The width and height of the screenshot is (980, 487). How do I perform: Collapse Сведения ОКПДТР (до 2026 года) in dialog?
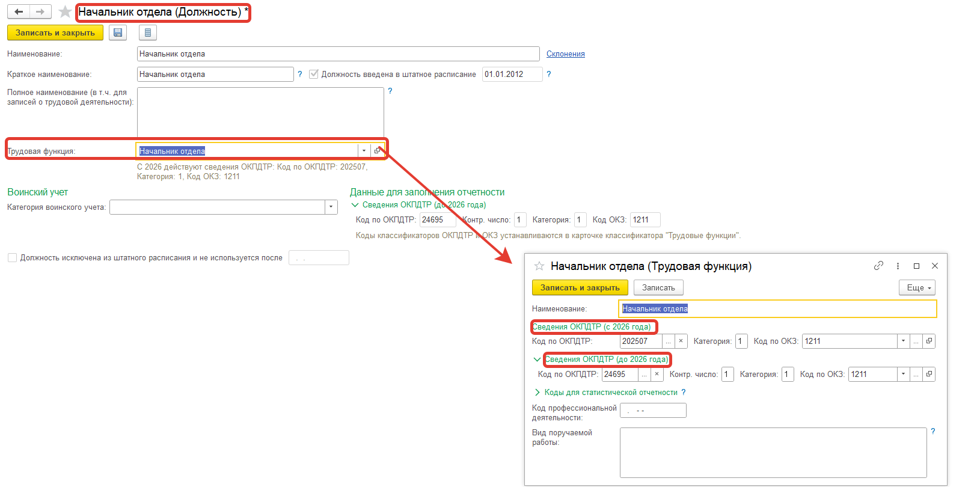(x=537, y=360)
